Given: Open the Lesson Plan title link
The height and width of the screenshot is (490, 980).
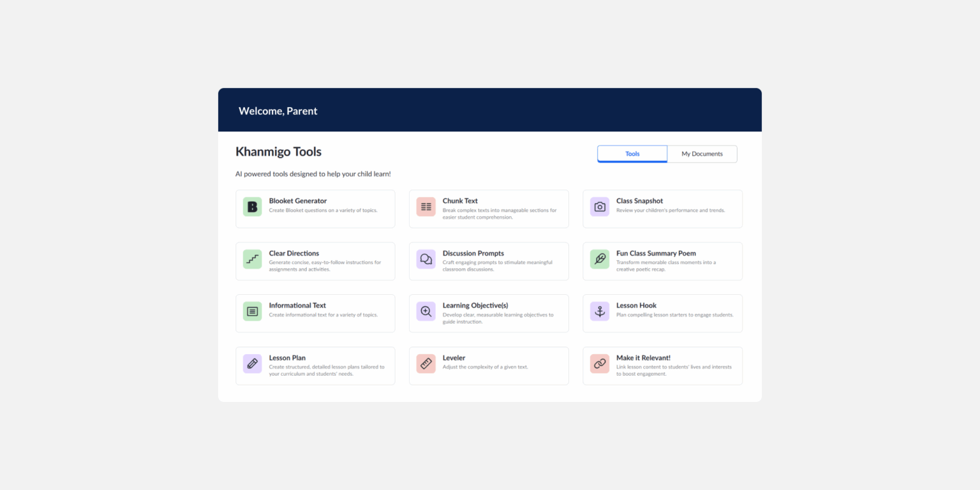Looking at the screenshot, I should coord(288,358).
